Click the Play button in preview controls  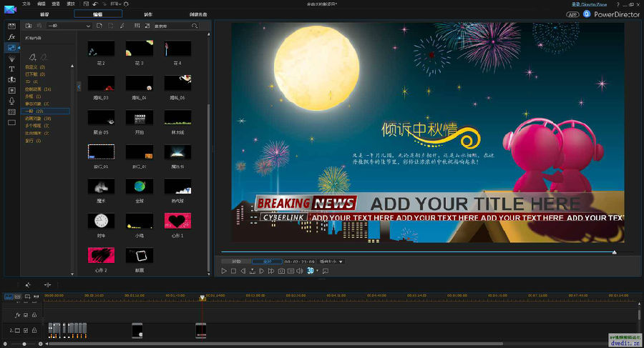click(224, 271)
